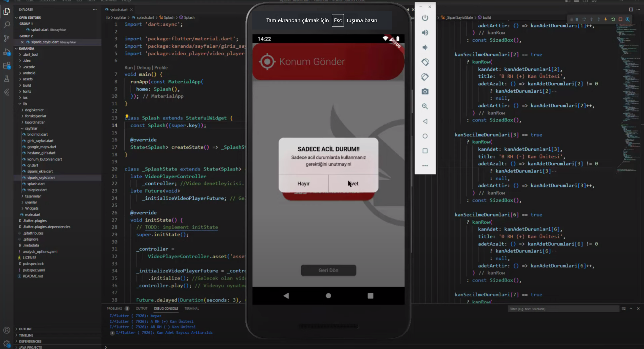Viewport: 644px width, 349px height.
Task: Click the emulator power button
Action: (425, 18)
